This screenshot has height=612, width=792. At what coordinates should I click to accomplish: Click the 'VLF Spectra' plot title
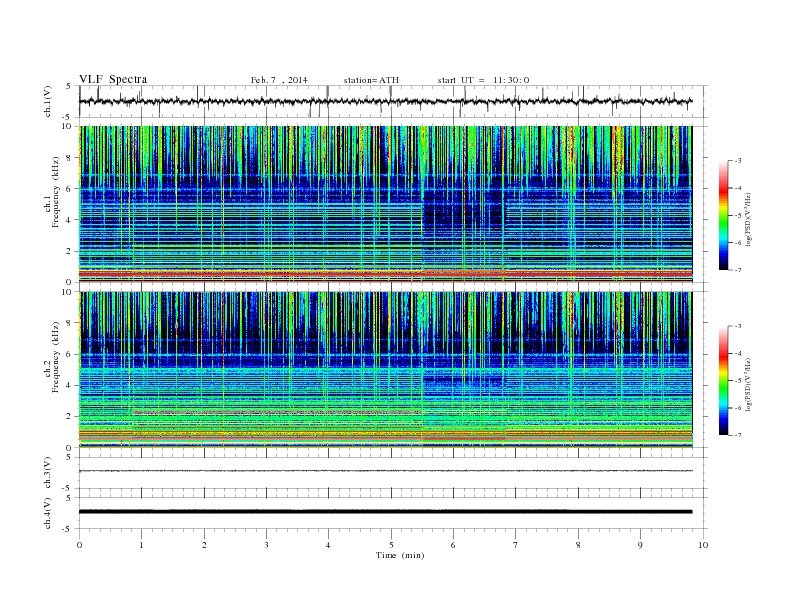[113, 79]
